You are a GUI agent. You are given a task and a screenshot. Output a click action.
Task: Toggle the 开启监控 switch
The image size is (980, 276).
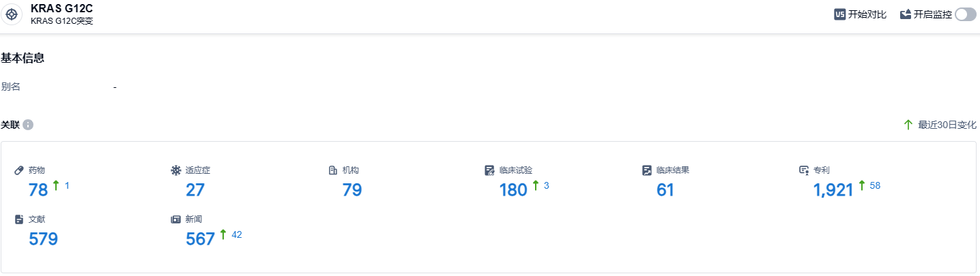(966, 14)
